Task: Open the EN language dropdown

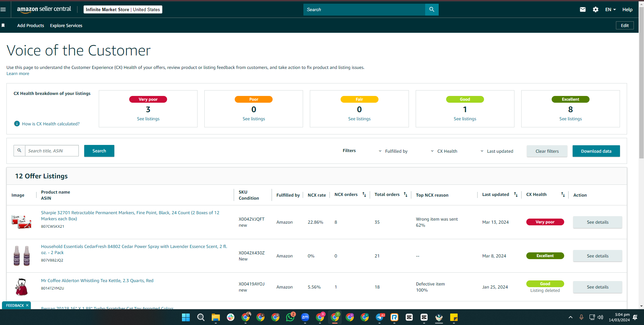Action: point(611,9)
